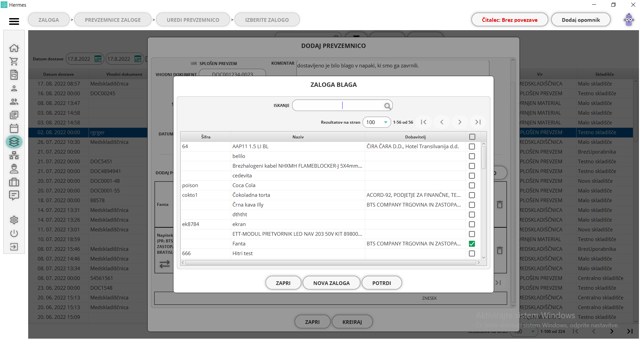Open the suitcase sidebar icon
Image resolution: width=644 pixels, height=343 pixels.
click(14, 182)
